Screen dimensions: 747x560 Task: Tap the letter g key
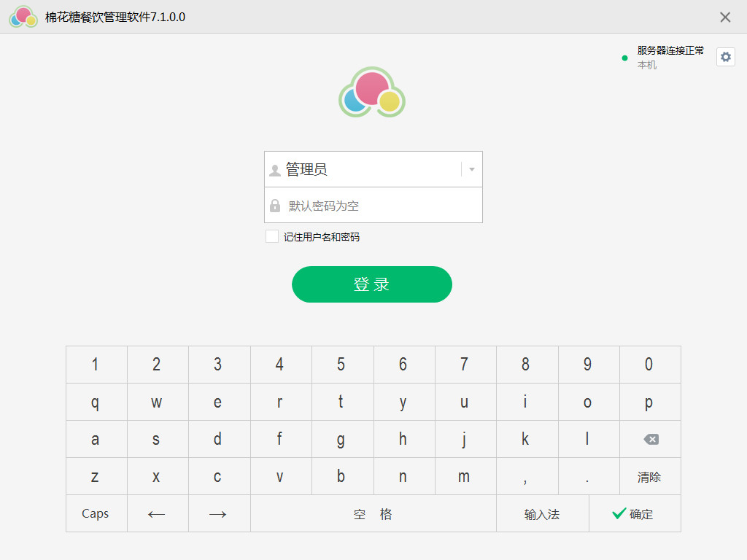click(343, 439)
